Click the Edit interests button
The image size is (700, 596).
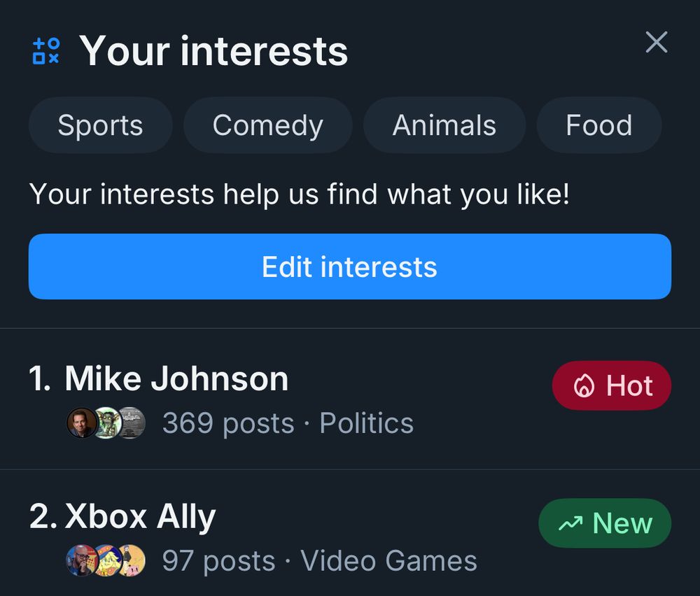point(349,267)
